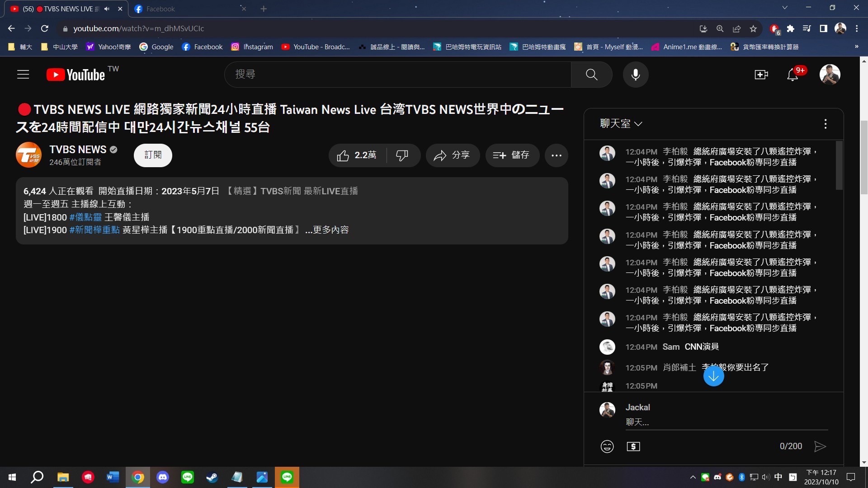
Task: Click the save 儲存 icon
Action: click(x=511, y=155)
